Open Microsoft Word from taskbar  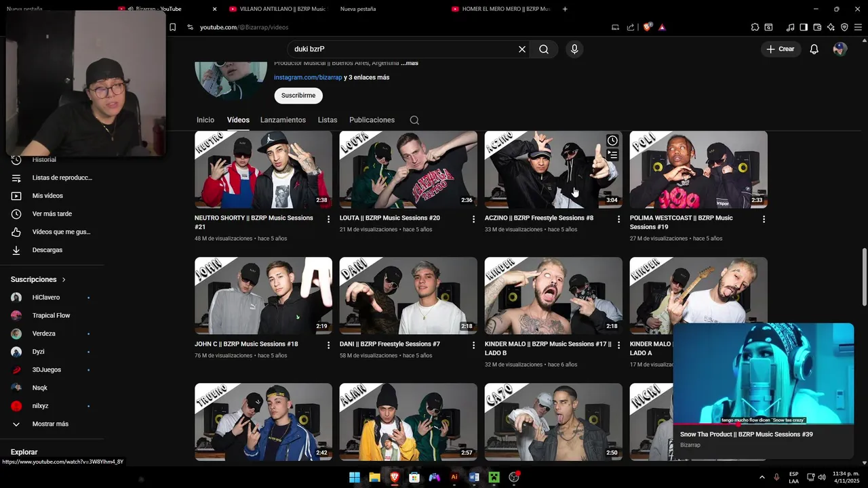point(474,477)
